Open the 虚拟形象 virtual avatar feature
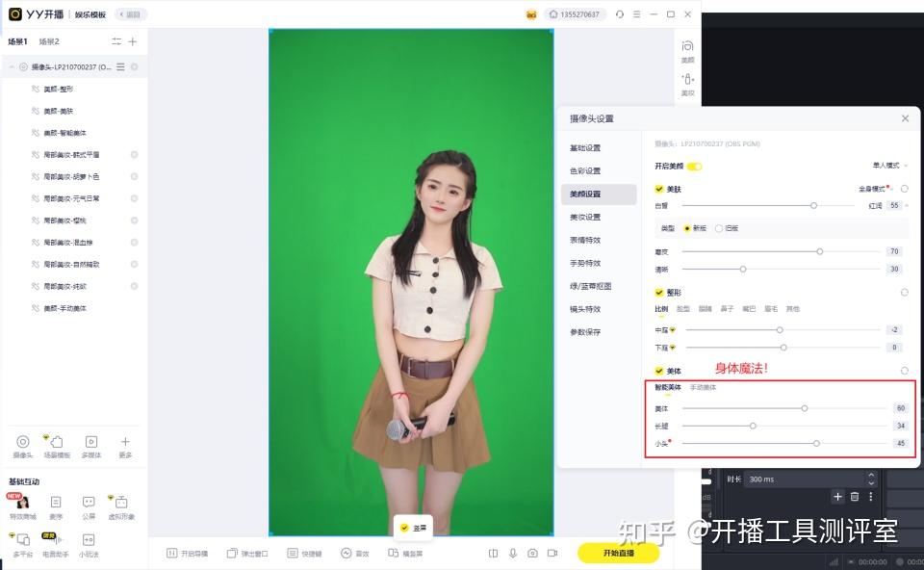Image resolution: width=924 pixels, height=570 pixels. tap(121, 502)
